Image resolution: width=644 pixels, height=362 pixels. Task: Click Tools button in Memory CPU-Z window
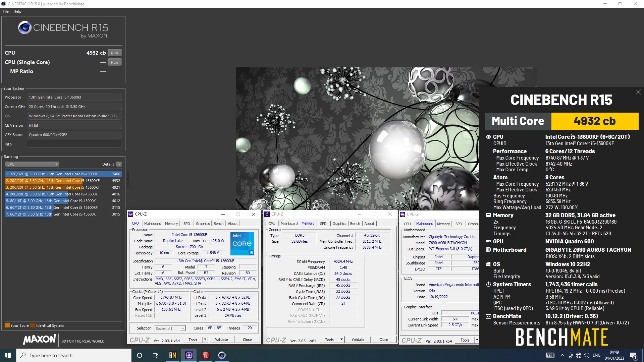329,340
